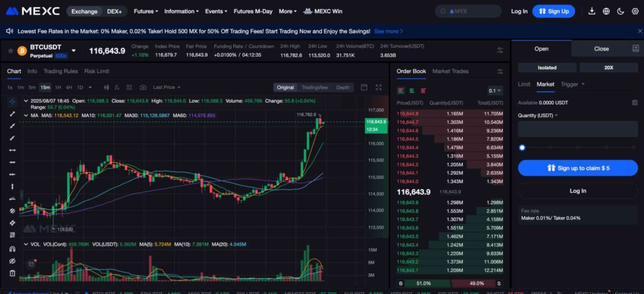Enable magnet mode on the chart
This screenshot has height=294, width=644.
tap(13, 249)
